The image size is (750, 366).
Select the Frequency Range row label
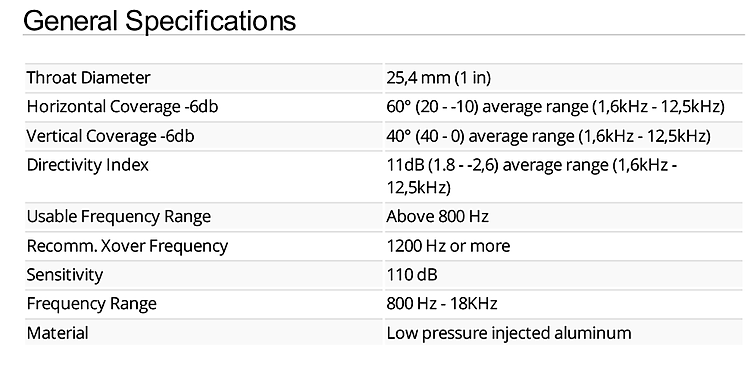pos(91,304)
